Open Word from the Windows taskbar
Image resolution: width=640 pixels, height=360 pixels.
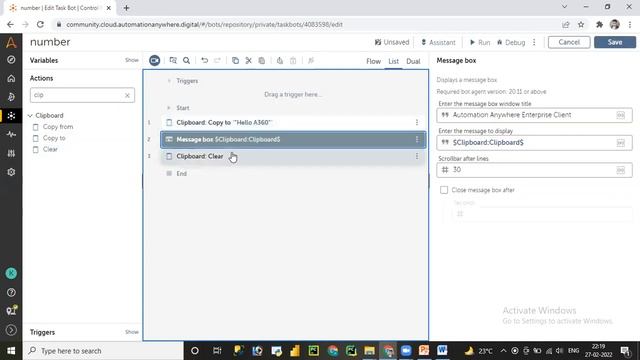click(x=442, y=351)
